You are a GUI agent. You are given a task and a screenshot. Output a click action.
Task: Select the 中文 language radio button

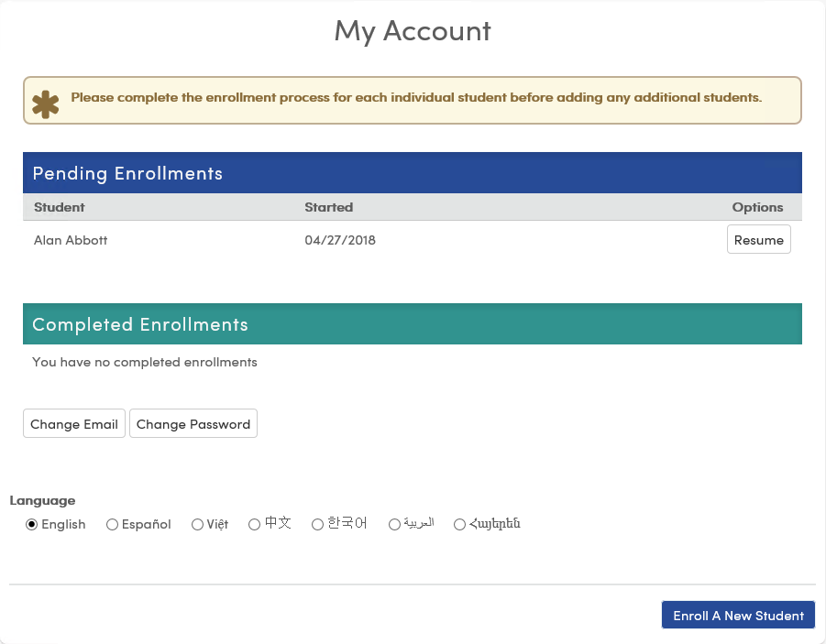point(255,525)
